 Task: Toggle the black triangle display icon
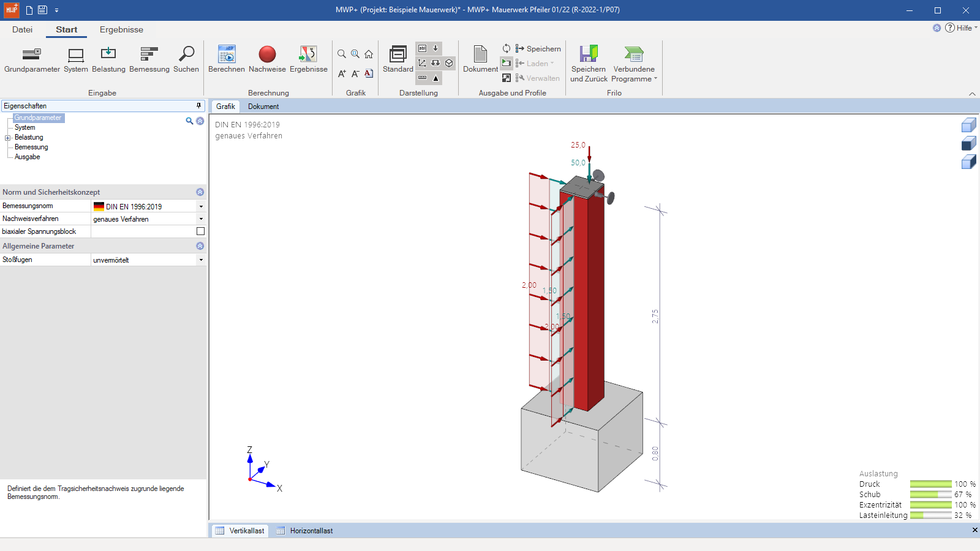point(435,78)
